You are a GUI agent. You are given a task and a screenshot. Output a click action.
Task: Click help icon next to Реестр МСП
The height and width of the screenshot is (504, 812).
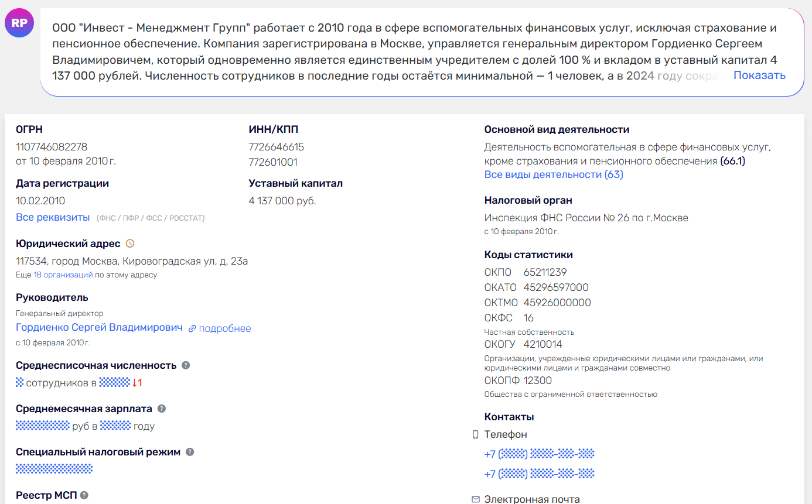(84, 495)
